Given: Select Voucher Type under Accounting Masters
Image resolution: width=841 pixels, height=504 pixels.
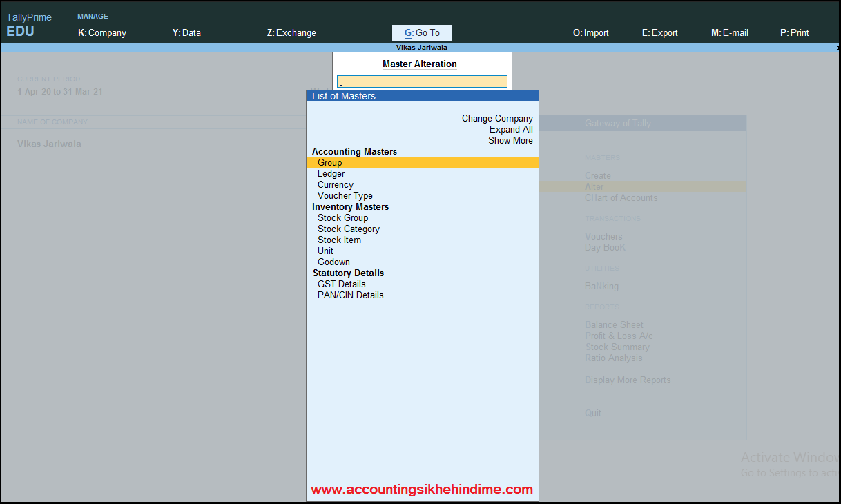Looking at the screenshot, I should pyautogui.click(x=345, y=195).
